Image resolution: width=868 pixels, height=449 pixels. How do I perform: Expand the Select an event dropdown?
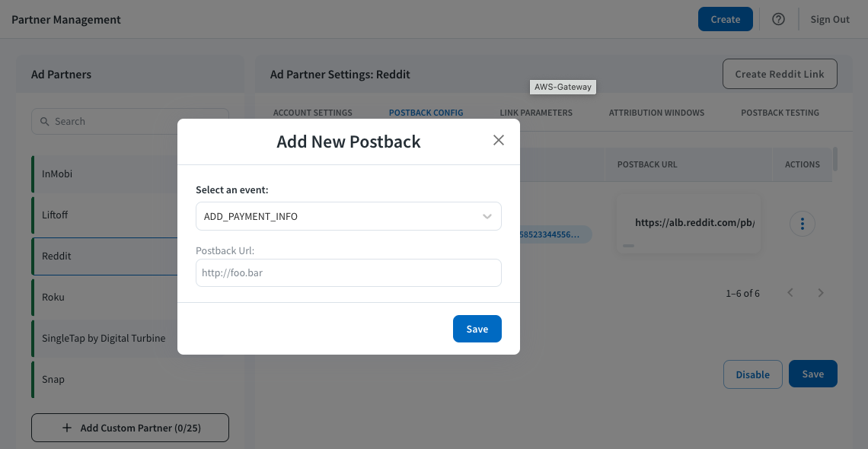[x=349, y=216]
